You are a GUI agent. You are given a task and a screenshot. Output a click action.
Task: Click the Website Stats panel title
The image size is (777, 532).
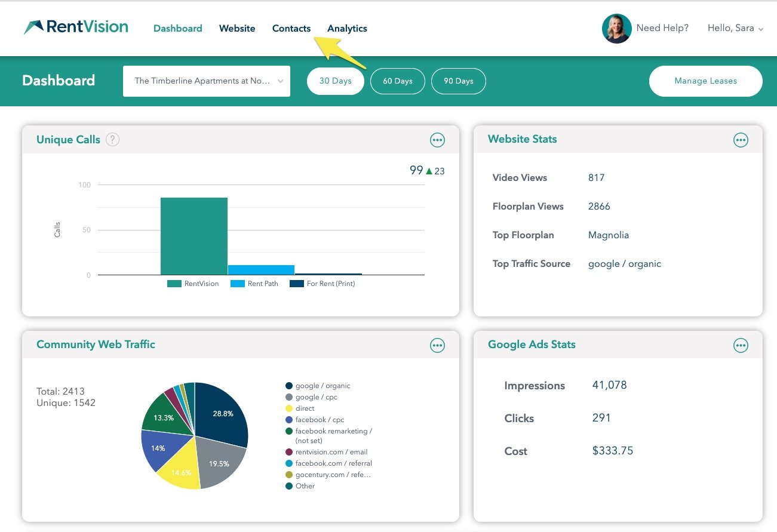pos(522,139)
